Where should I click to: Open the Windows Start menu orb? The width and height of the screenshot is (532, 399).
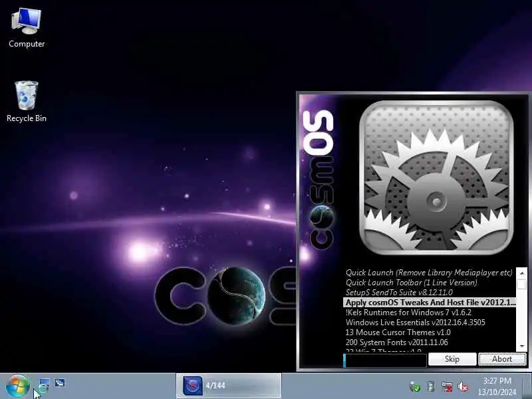[18, 386]
